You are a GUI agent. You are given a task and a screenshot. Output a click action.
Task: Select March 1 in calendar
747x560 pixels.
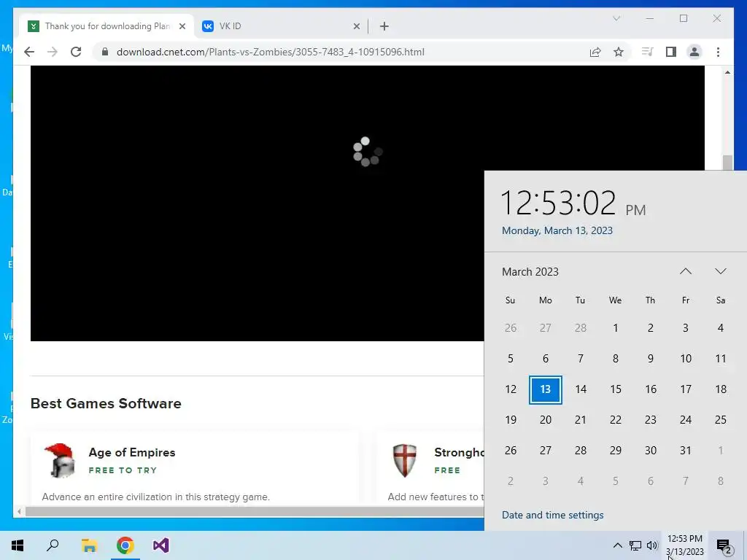click(616, 328)
